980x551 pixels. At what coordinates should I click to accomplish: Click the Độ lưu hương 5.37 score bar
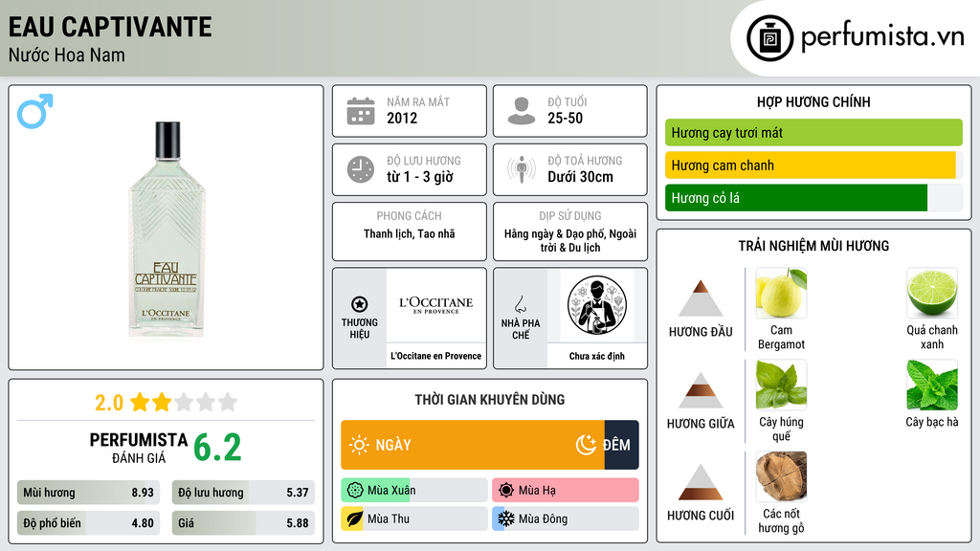point(243,493)
